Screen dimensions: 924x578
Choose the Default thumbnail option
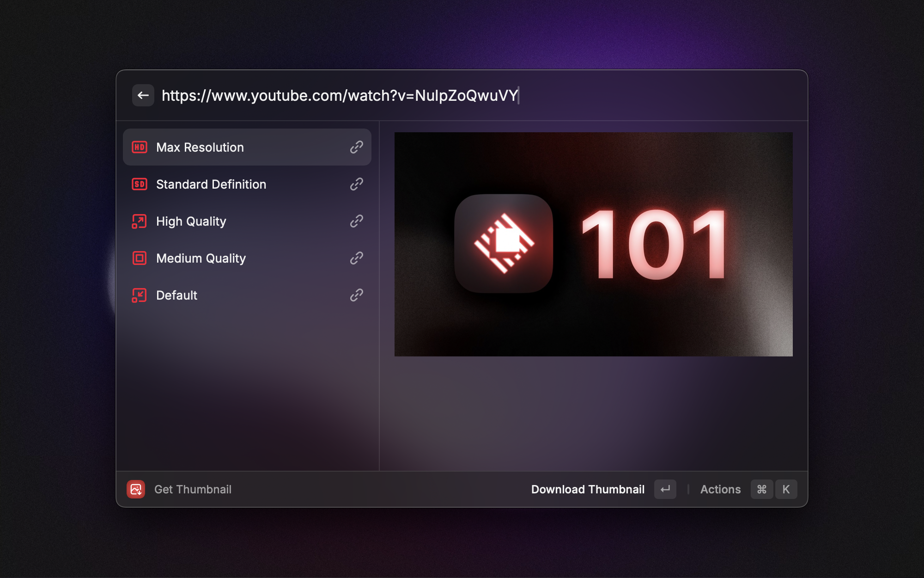(177, 295)
